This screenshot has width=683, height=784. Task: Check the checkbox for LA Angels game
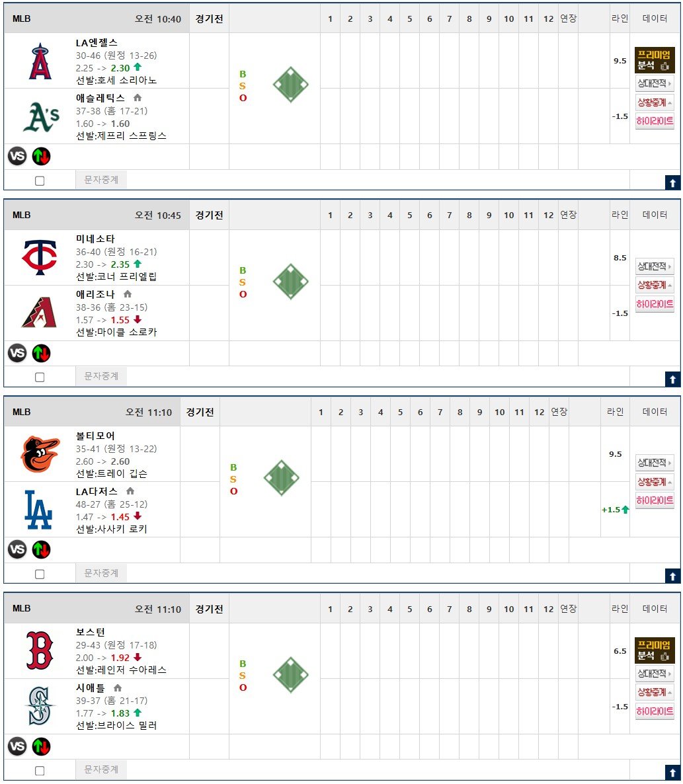(x=40, y=180)
